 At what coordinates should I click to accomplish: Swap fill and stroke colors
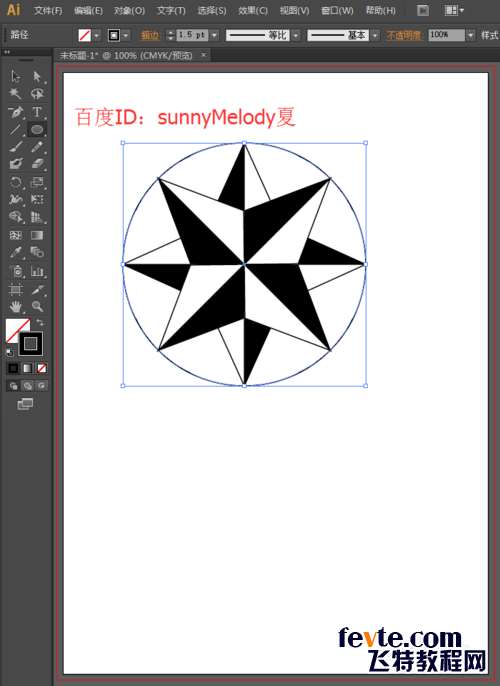[x=40, y=322]
